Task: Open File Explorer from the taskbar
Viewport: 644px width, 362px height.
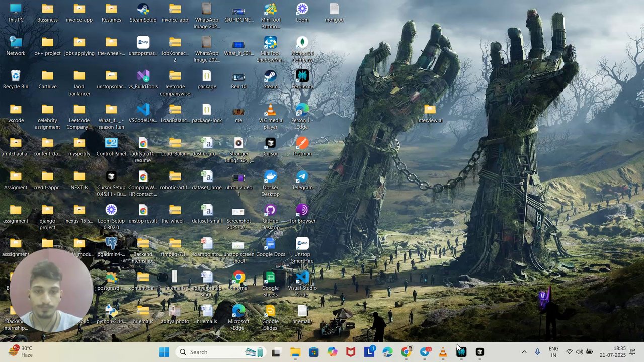Action: 295,352
